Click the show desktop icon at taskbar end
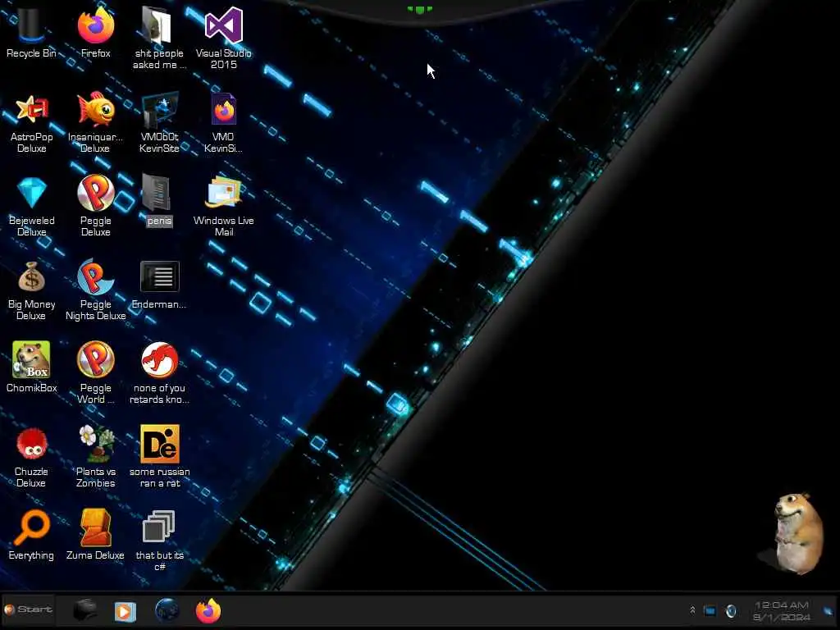Viewport: 840px width, 630px height. (x=829, y=610)
